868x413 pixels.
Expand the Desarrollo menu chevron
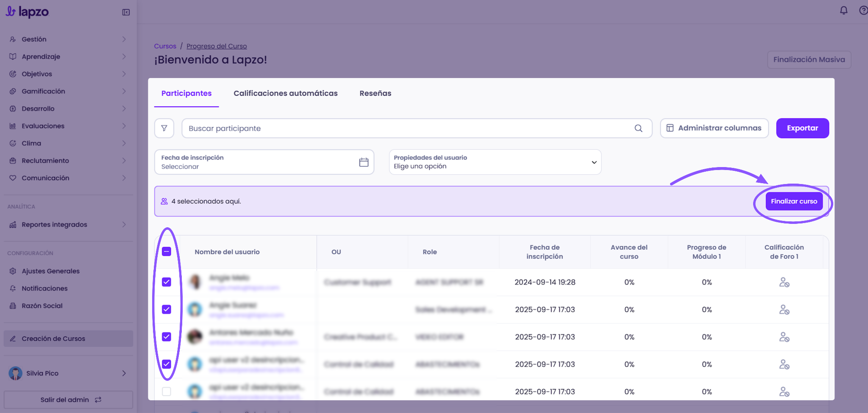point(124,109)
